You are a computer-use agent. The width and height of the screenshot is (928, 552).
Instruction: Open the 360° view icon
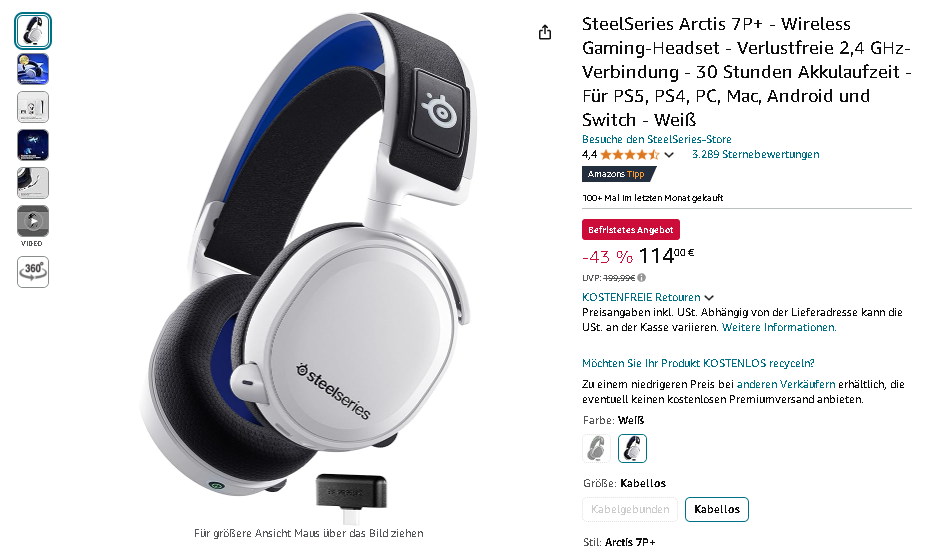[33, 272]
